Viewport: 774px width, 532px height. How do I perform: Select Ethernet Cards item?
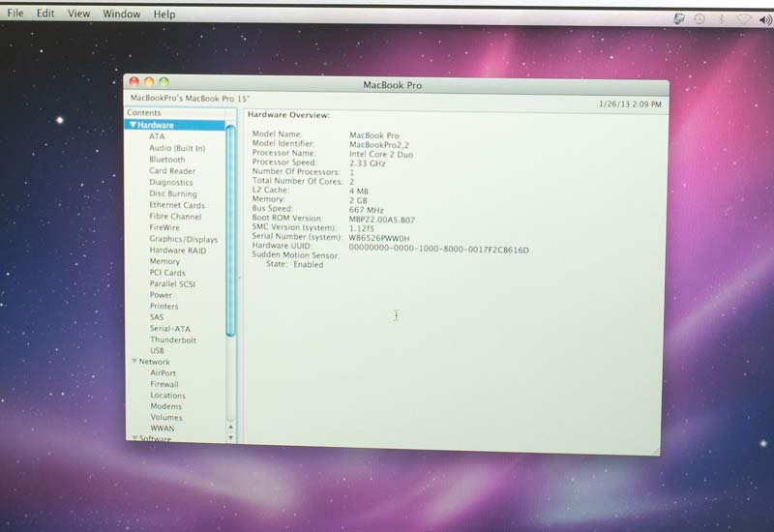click(177, 205)
